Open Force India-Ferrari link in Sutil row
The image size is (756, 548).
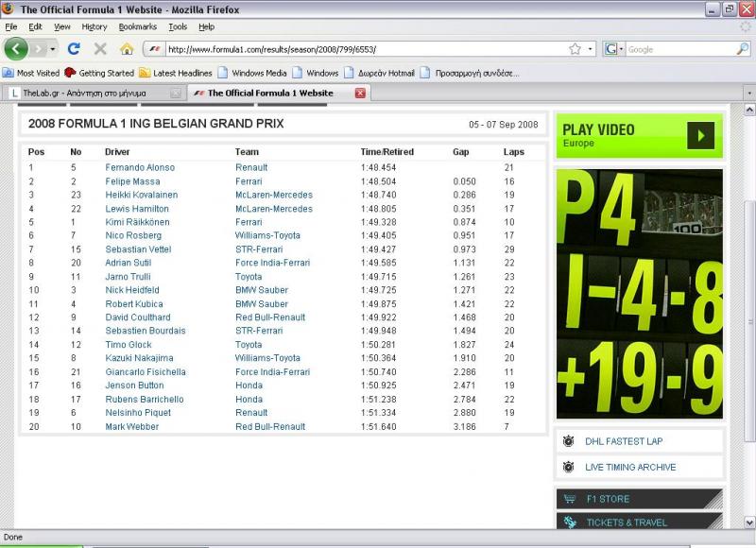(272, 263)
